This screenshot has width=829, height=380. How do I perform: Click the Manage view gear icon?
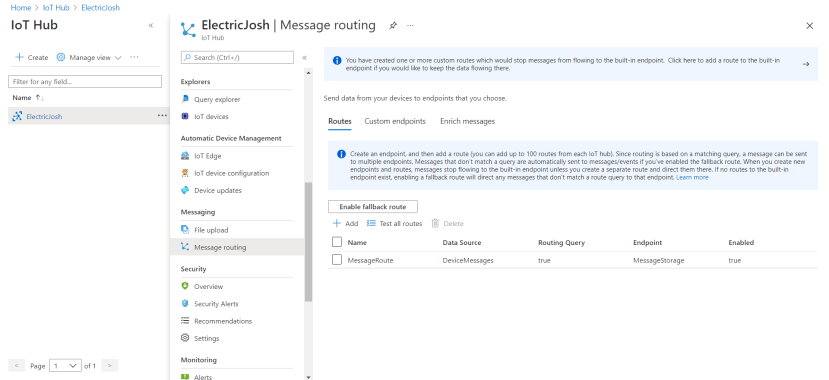[x=61, y=57]
